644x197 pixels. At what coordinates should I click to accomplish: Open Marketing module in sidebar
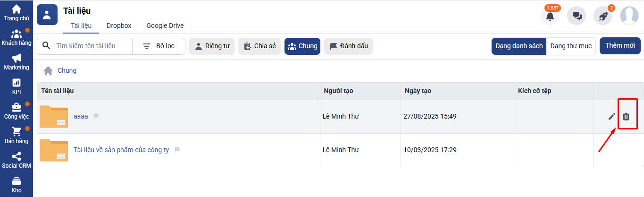(17, 62)
